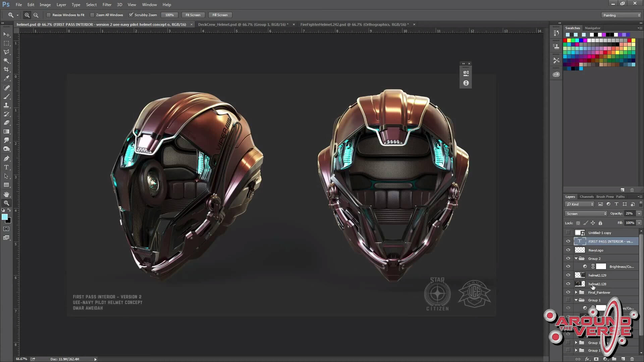Viewport: 644px width, 362px height.
Task: Open the Filter menu
Action: pyautogui.click(x=107, y=5)
